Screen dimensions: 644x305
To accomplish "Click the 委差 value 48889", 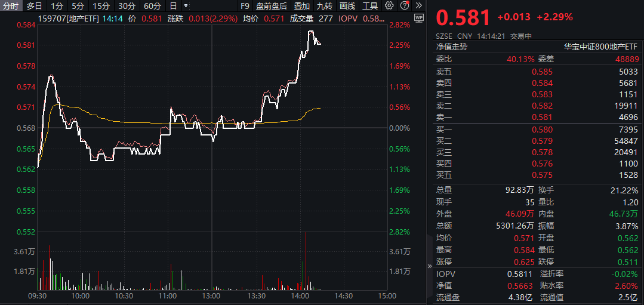I will [x=627, y=59].
